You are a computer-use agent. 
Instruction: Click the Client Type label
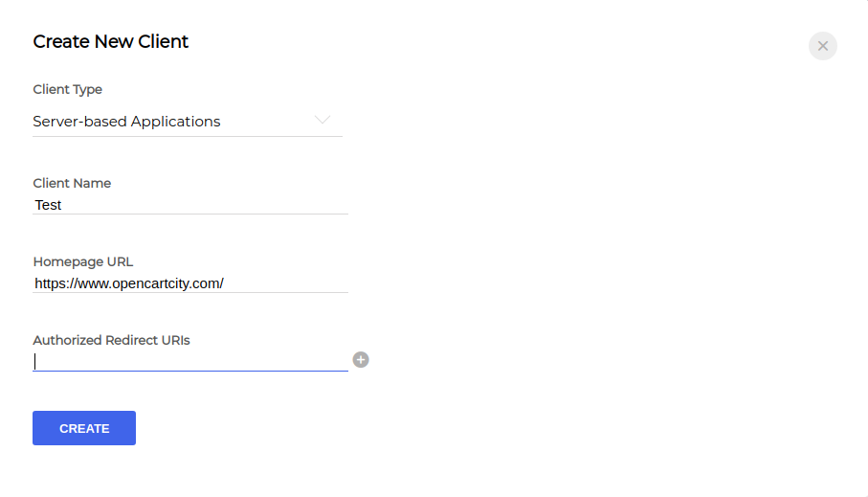pos(68,89)
